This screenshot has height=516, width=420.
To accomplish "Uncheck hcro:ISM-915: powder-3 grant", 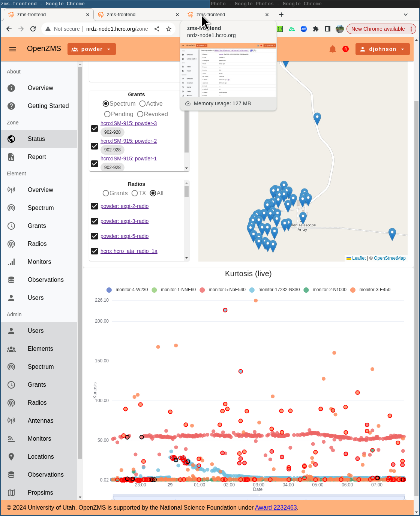I will [94, 129].
